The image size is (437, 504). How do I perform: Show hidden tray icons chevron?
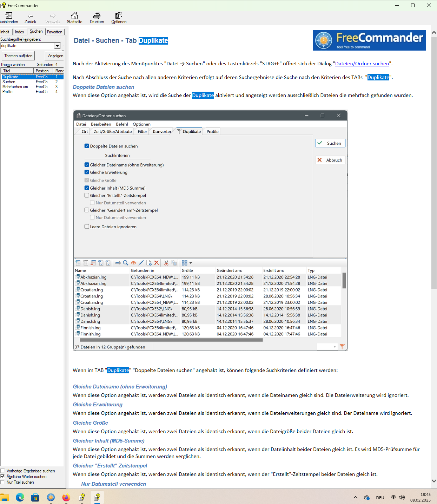356,497
